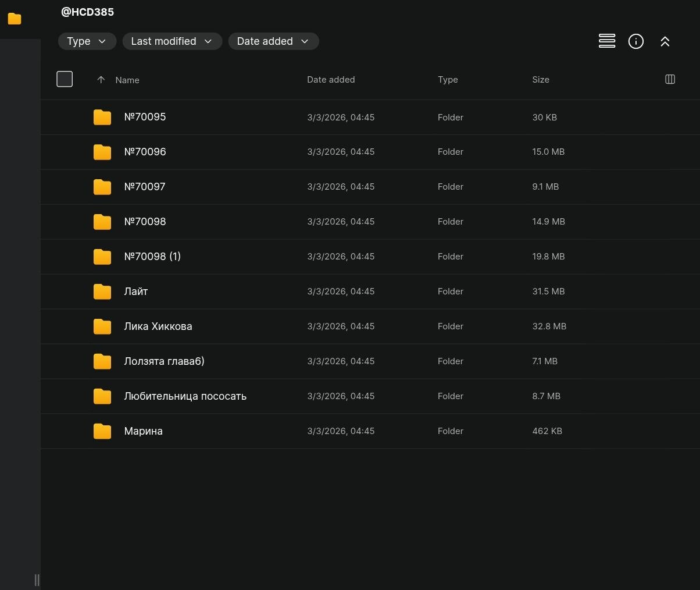Viewport: 700px width, 590px height.
Task: Open the №70098 (1) folder
Action: coord(152,257)
